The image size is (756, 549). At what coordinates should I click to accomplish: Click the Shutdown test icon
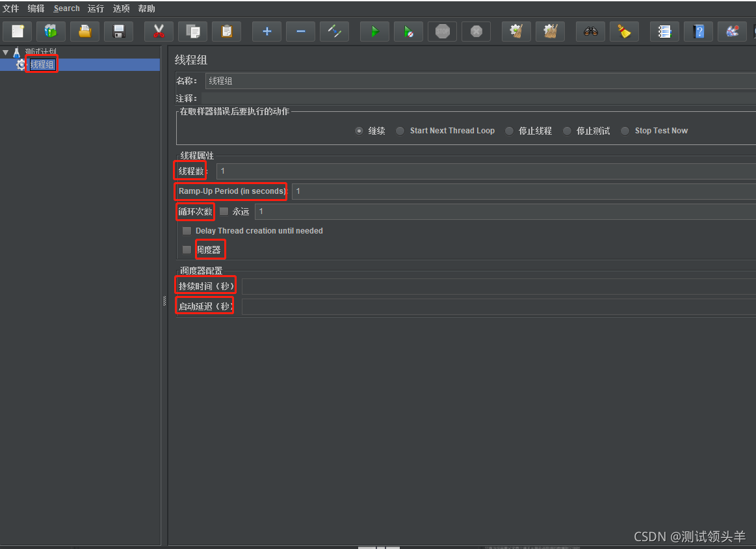click(476, 31)
